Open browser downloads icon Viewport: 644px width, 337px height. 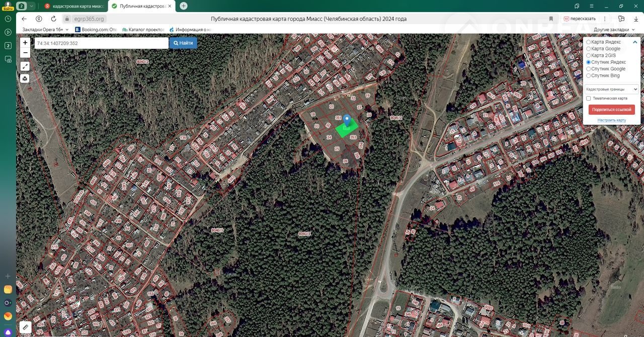(x=636, y=19)
